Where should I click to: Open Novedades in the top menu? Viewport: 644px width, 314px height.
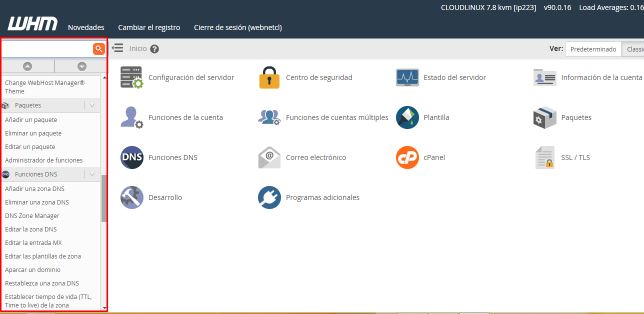pos(86,27)
